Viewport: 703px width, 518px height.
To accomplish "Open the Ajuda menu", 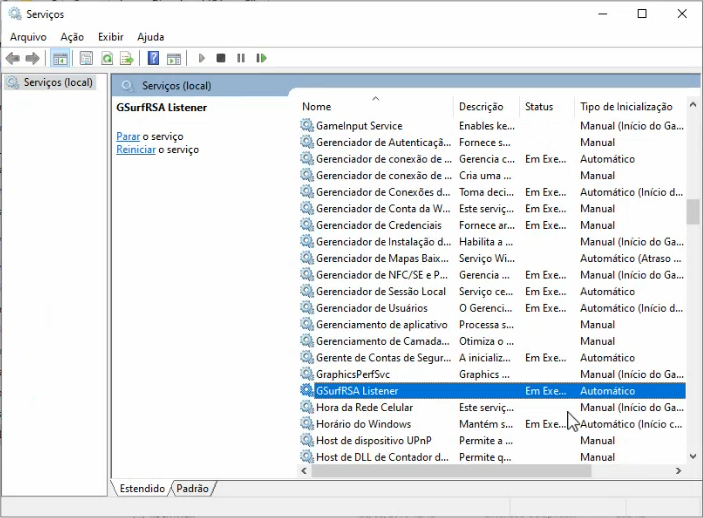I will coord(151,37).
